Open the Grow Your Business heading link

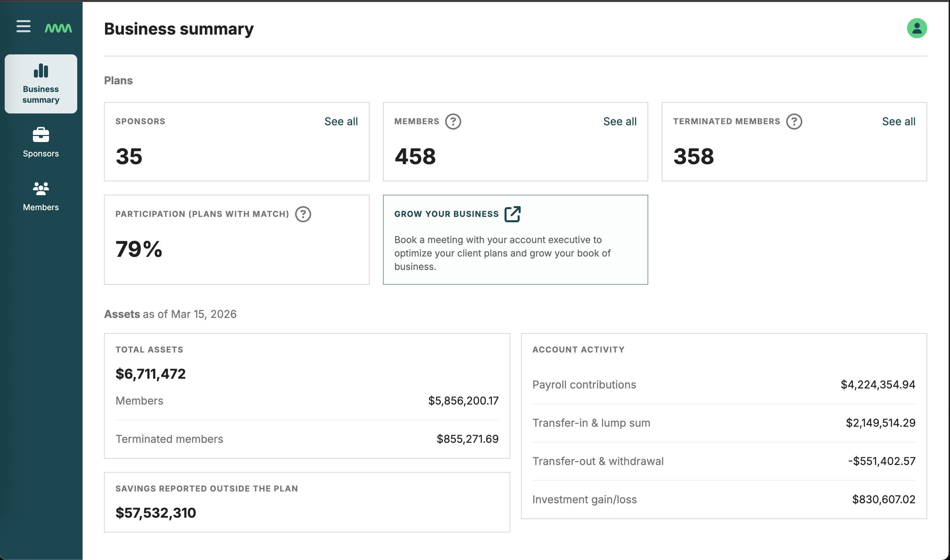pos(446,214)
